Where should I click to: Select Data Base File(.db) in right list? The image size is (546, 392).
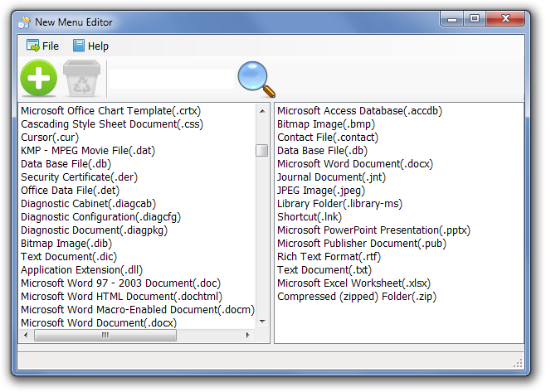[322, 151]
